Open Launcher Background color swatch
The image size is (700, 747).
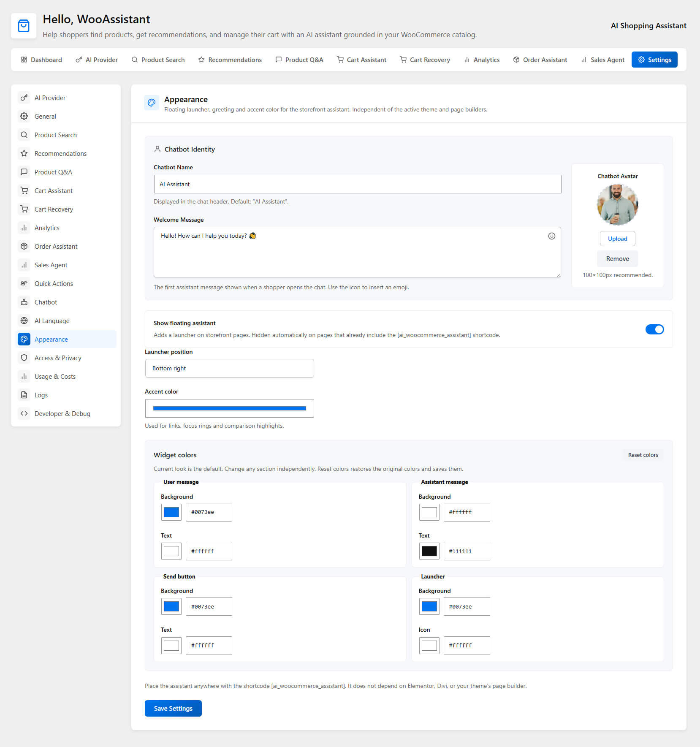point(429,606)
